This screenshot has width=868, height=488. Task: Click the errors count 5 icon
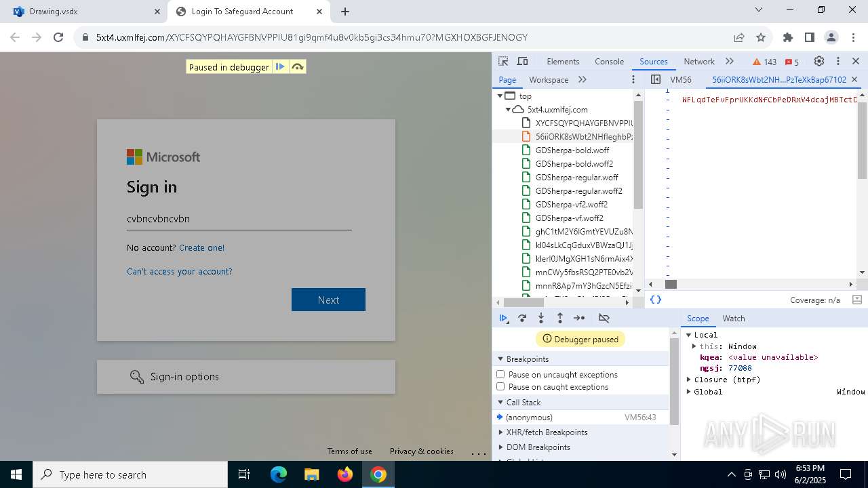click(x=792, y=62)
